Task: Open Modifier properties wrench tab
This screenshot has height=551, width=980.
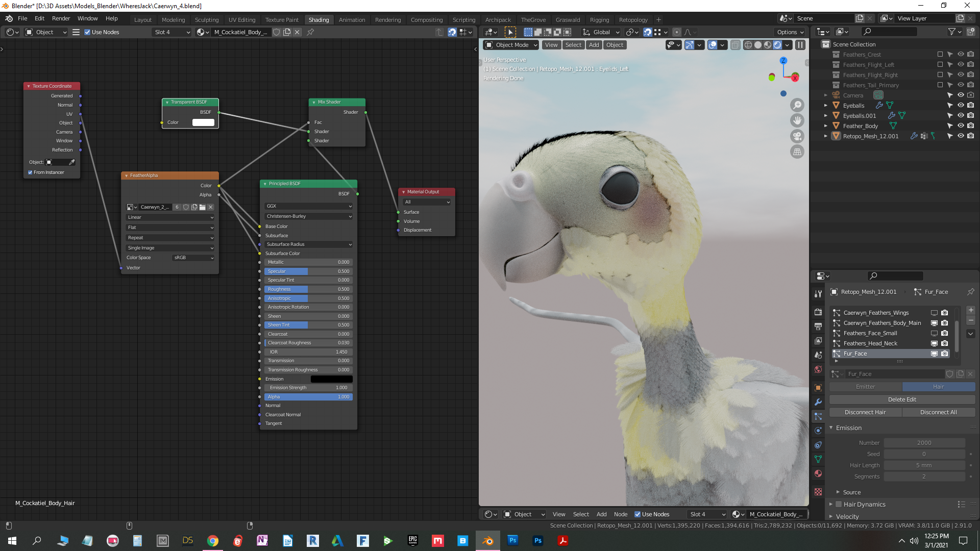Action: point(818,402)
